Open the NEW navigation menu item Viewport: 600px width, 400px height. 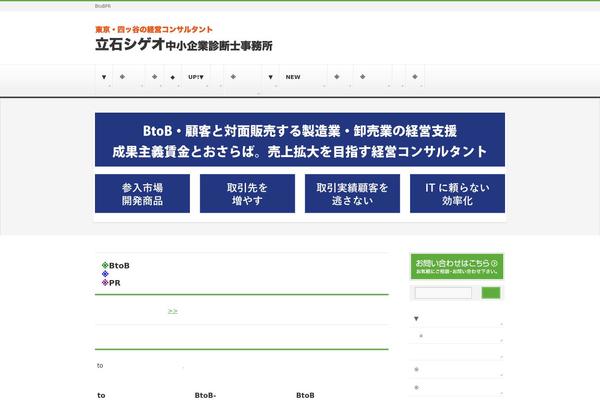[293, 77]
